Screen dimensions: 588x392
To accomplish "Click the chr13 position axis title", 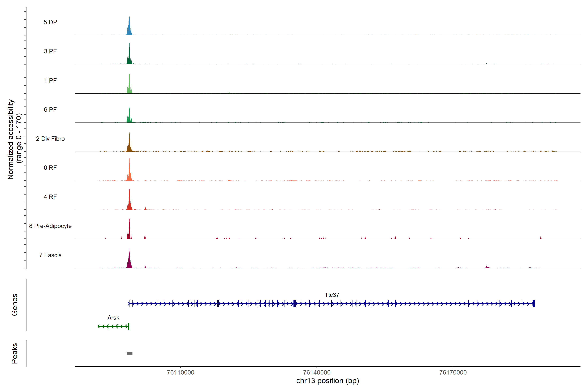I will 327,381.
